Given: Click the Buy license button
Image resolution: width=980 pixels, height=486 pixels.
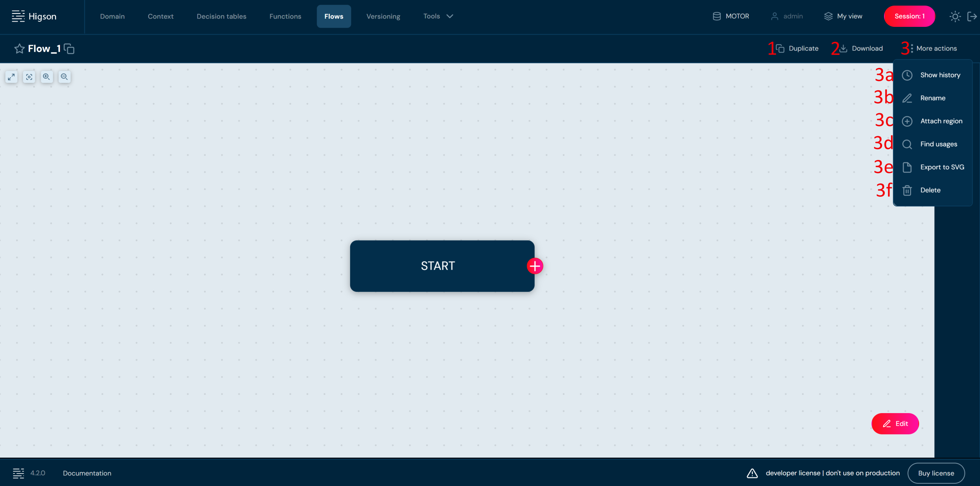Looking at the screenshot, I should 936,473.
